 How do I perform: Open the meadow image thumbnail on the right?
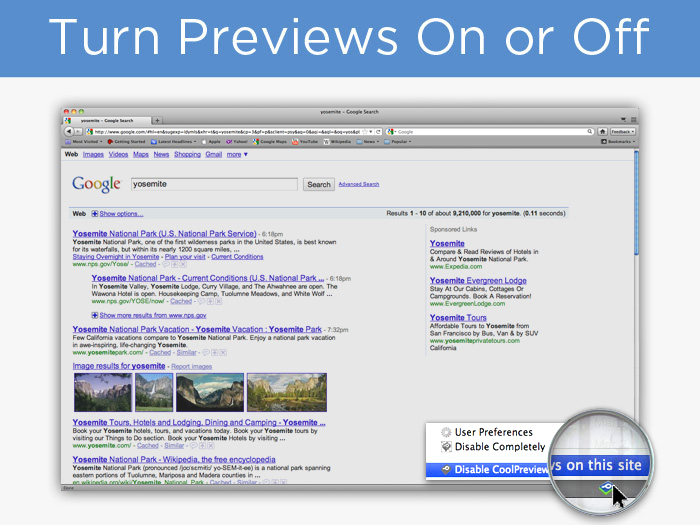[x=287, y=392]
